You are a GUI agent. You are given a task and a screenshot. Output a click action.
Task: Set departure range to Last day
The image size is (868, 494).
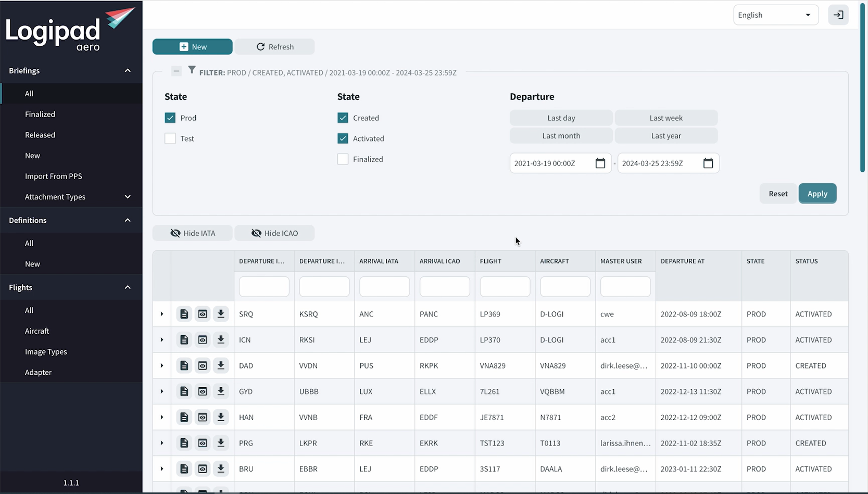[x=561, y=118]
